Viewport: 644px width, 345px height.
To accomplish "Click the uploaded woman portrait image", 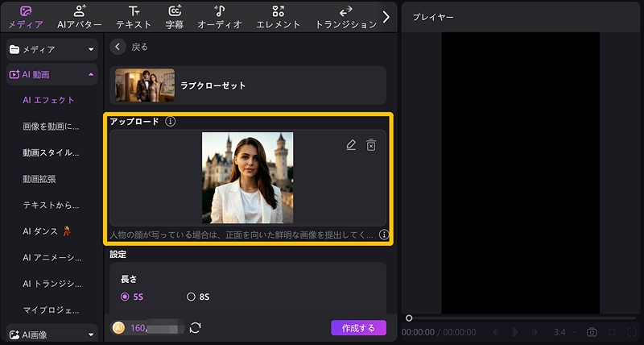I will pos(248,177).
